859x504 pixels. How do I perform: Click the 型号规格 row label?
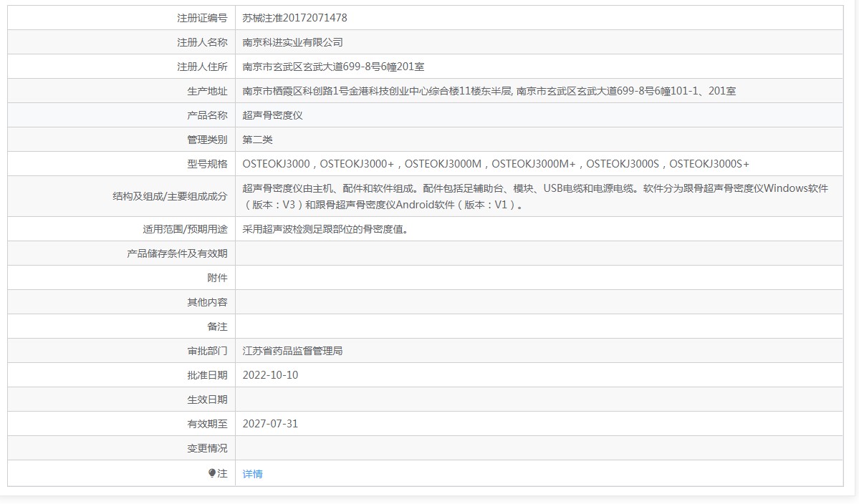tap(206, 164)
